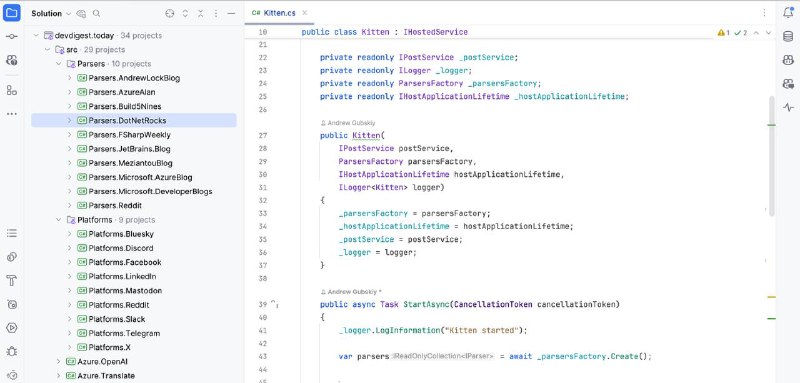The width and height of the screenshot is (800, 383).
Task: Hide the Solution panel with minimize dash
Action: pos(231,13)
